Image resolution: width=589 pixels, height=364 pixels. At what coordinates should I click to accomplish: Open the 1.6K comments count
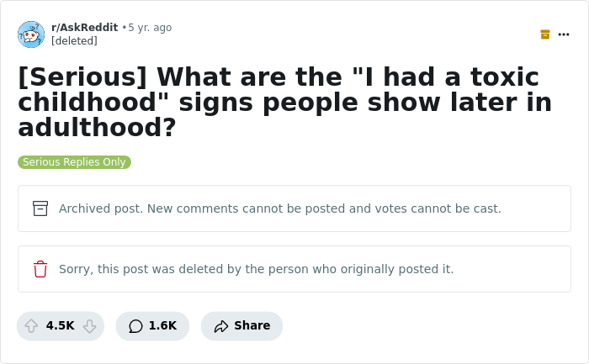162,326
